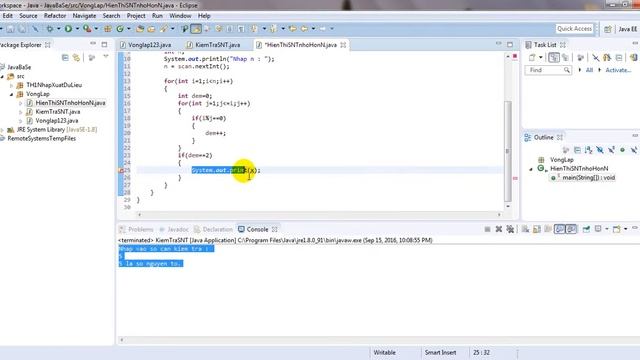640x360 pixels.
Task: Switch to Vonglap123.java editor tab
Action: (149, 45)
